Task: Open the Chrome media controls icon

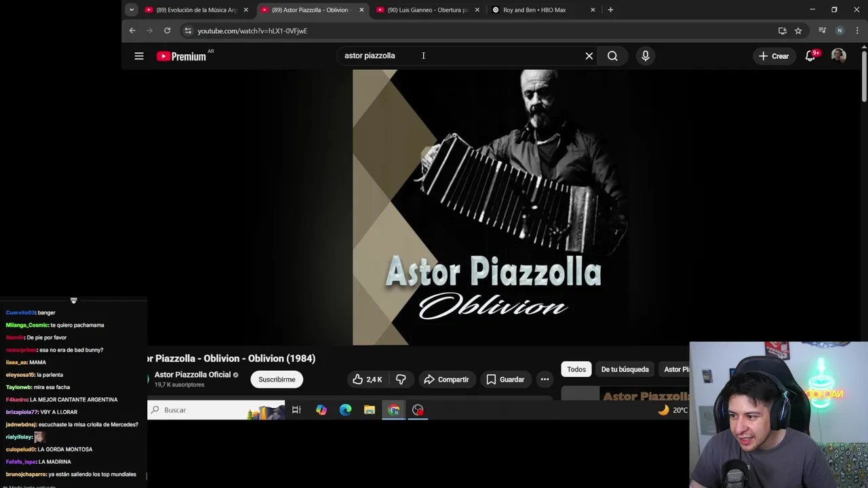Action: click(823, 30)
